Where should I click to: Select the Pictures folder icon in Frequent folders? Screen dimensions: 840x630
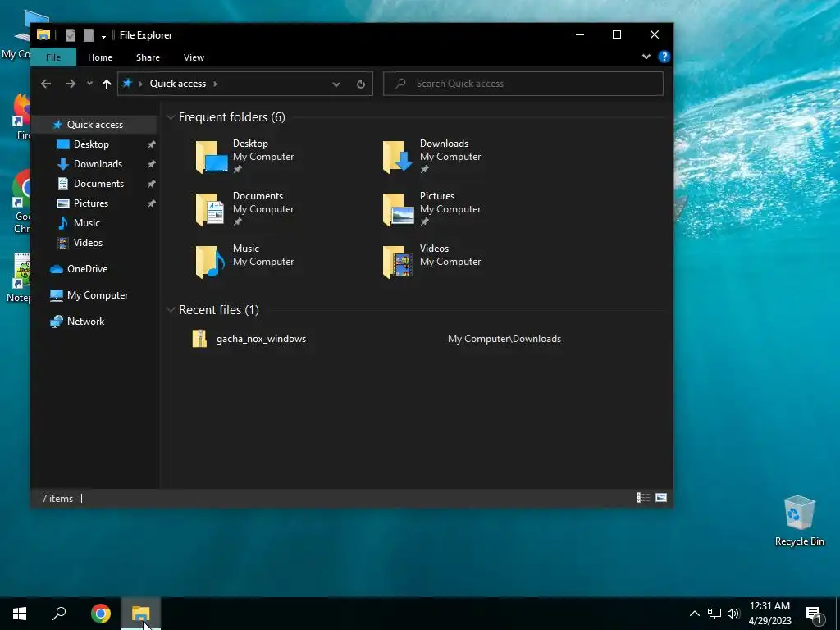(x=398, y=209)
